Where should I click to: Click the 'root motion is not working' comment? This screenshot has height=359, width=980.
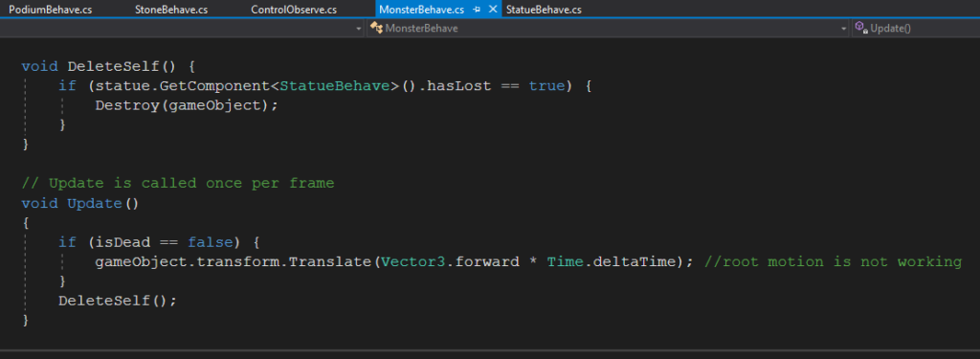click(834, 261)
